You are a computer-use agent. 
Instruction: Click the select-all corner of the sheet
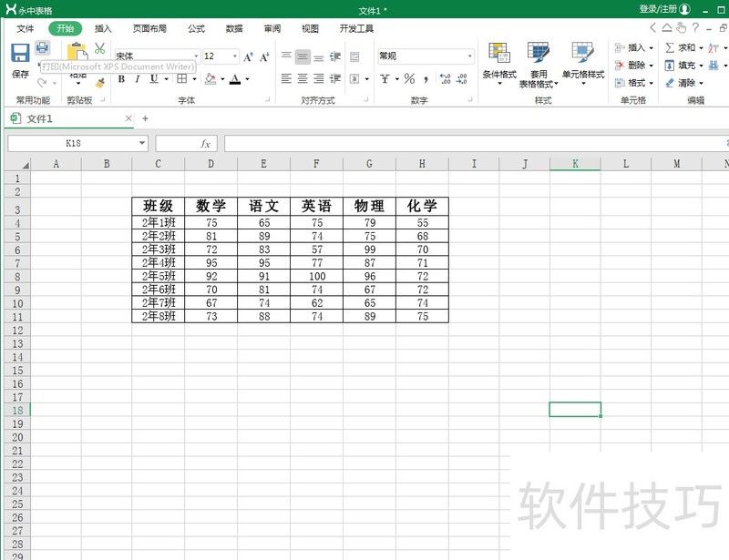(x=17, y=164)
